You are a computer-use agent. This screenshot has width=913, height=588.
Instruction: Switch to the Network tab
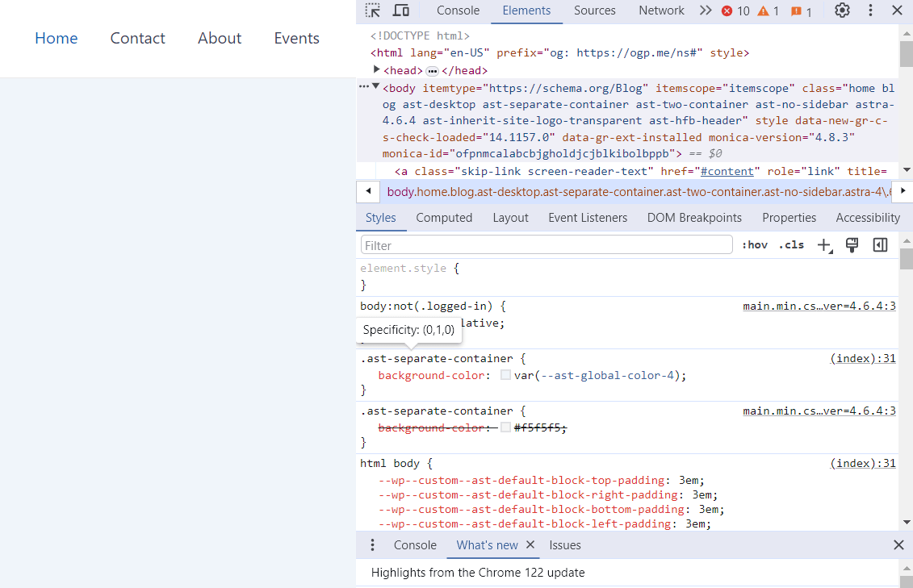[661, 10]
